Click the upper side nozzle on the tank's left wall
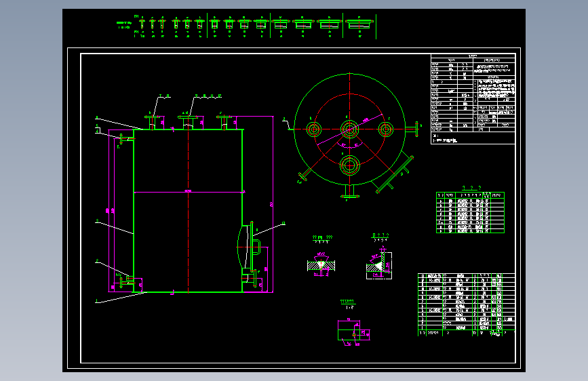Viewport: 588px width, 381px height. pyautogui.click(x=126, y=138)
